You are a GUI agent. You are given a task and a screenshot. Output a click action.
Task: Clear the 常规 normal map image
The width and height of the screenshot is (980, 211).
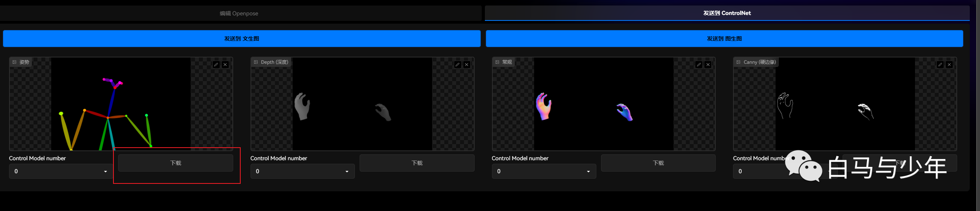pos(708,65)
